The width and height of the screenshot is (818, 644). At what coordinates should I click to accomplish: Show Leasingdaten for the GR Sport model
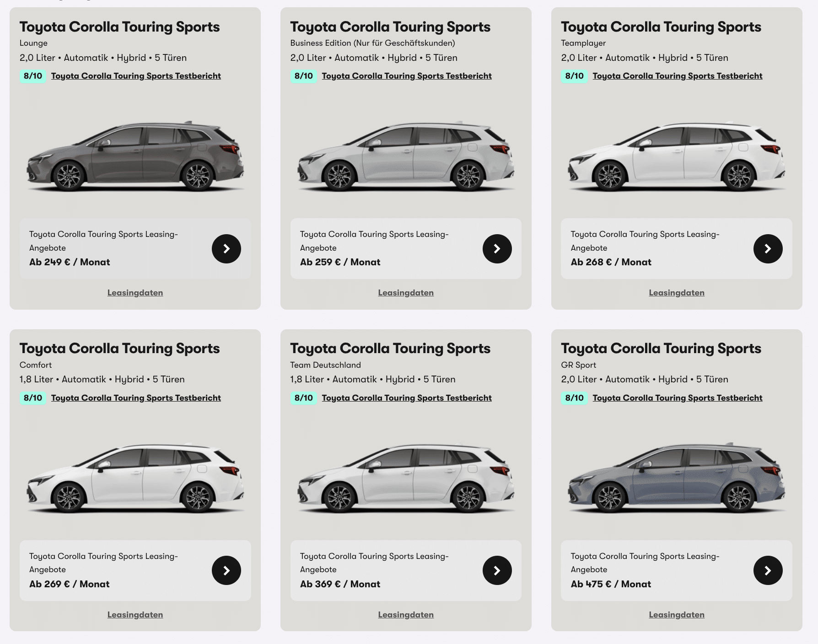pyautogui.click(x=677, y=615)
